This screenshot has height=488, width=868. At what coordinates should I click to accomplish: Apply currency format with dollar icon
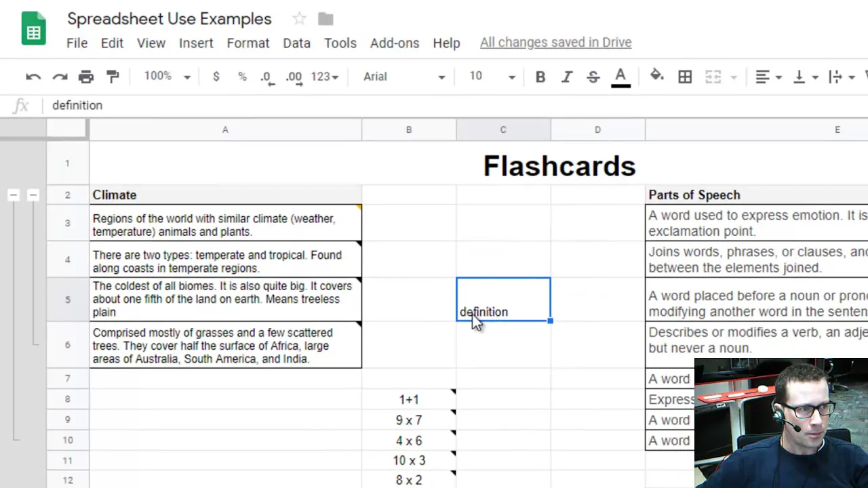[x=216, y=77]
